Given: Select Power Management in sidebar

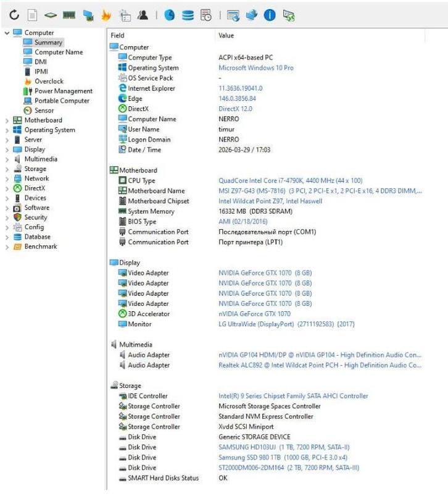Looking at the screenshot, I should pyautogui.click(x=64, y=91).
